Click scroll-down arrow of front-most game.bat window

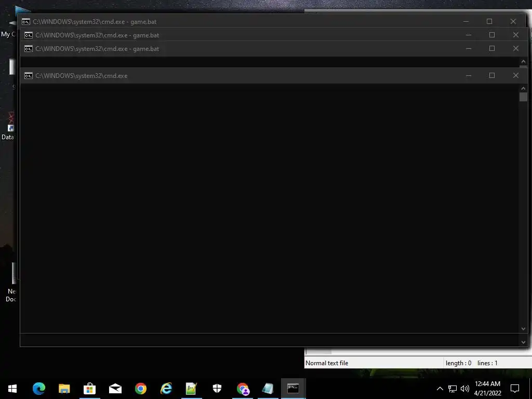(x=523, y=342)
